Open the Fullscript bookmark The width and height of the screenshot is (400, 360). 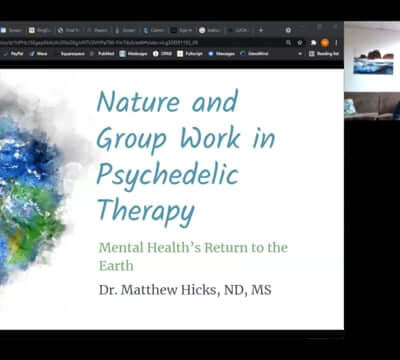pos(190,53)
